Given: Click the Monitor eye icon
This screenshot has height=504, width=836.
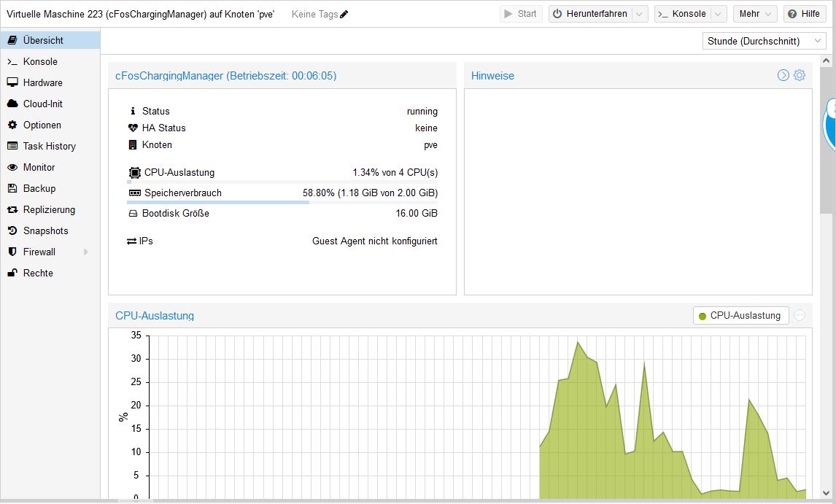Looking at the screenshot, I should click(x=12, y=168).
